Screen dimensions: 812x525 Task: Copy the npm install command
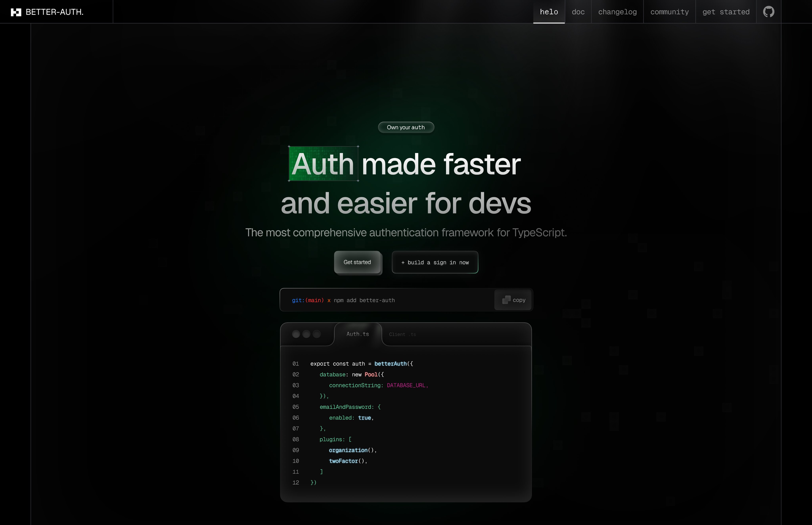click(x=513, y=300)
